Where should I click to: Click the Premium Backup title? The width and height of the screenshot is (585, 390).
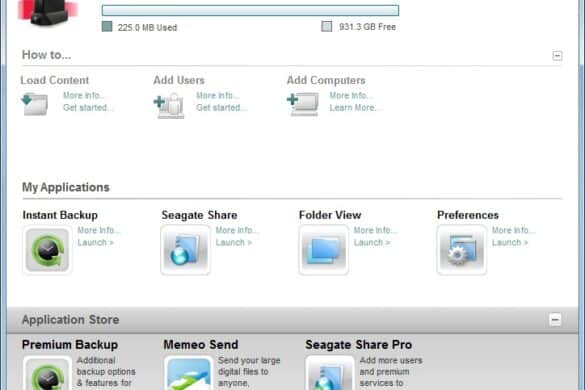click(70, 345)
